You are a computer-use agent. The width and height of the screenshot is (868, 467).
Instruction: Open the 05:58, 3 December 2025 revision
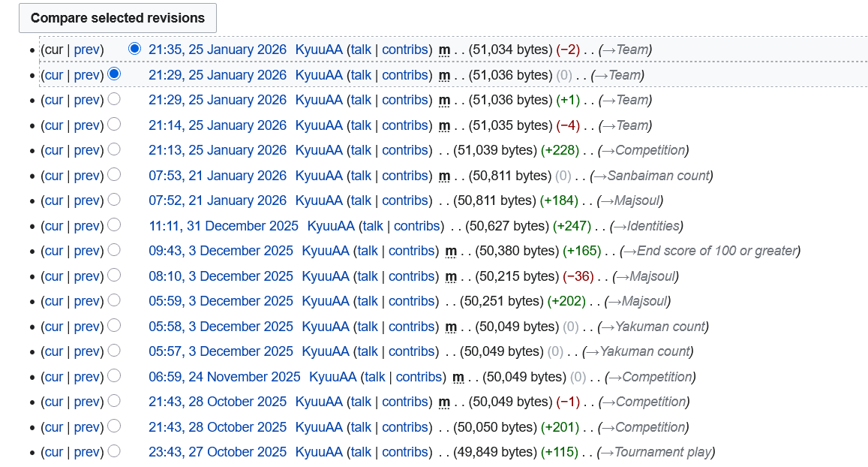[221, 327]
